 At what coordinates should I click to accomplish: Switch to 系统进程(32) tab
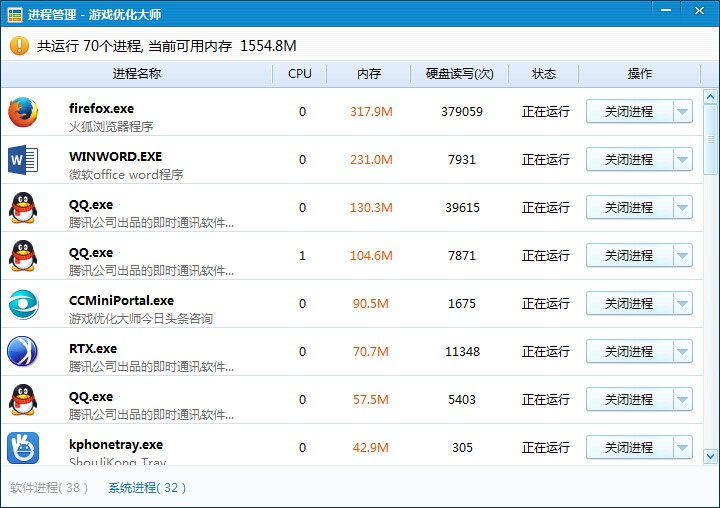point(147,487)
